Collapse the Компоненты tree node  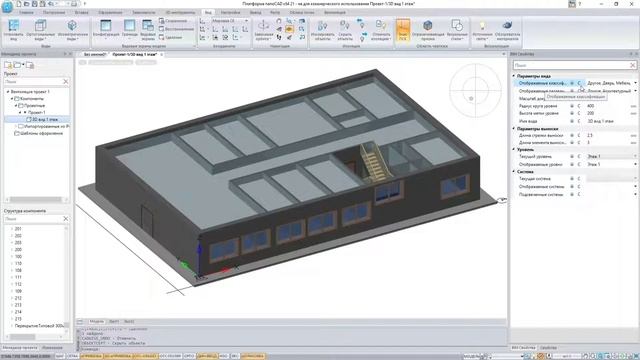point(12,99)
